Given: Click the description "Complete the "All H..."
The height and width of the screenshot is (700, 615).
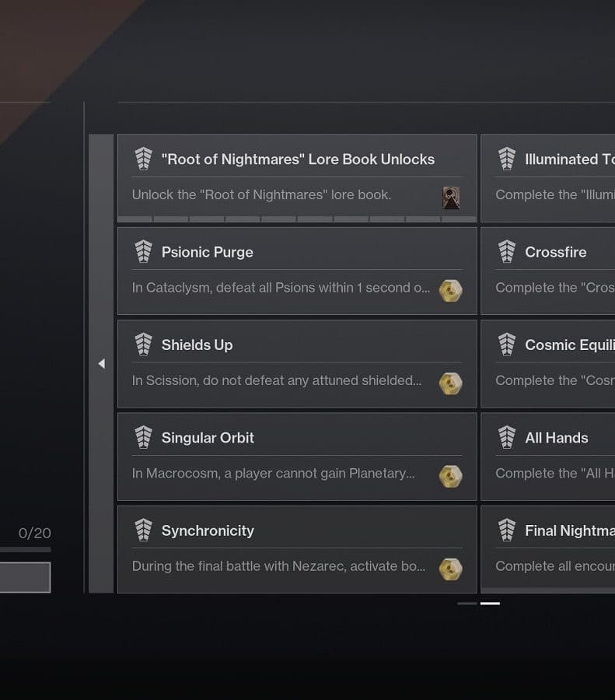Looking at the screenshot, I should click(555, 473).
